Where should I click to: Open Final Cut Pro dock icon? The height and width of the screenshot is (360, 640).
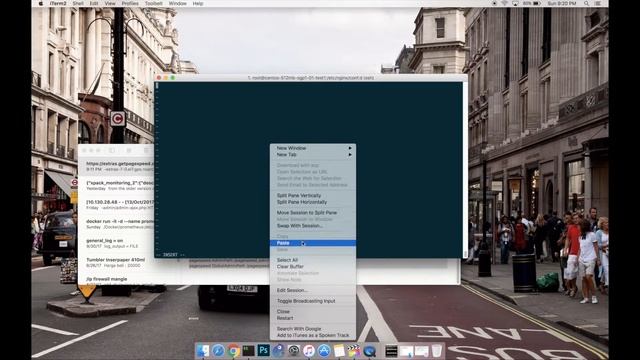coord(354,351)
